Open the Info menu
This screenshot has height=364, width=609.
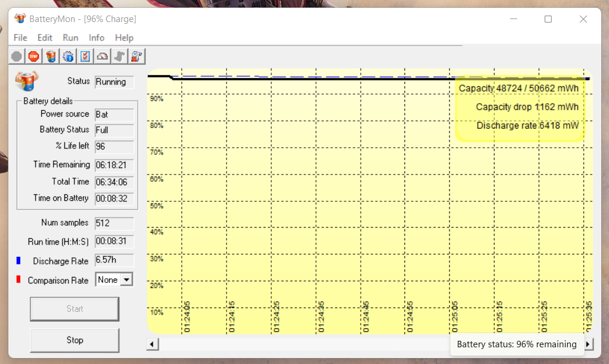pyautogui.click(x=96, y=38)
